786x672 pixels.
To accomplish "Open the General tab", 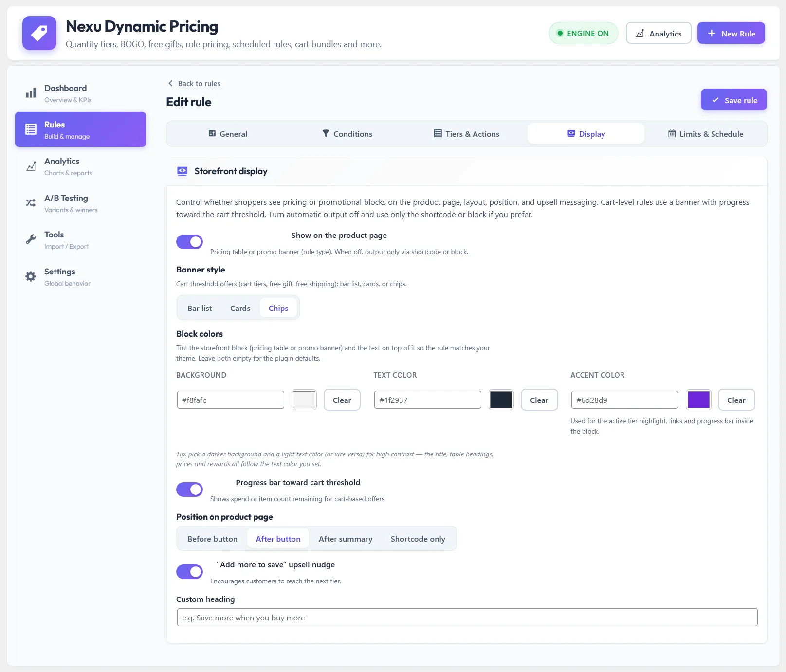I will (228, 134).
